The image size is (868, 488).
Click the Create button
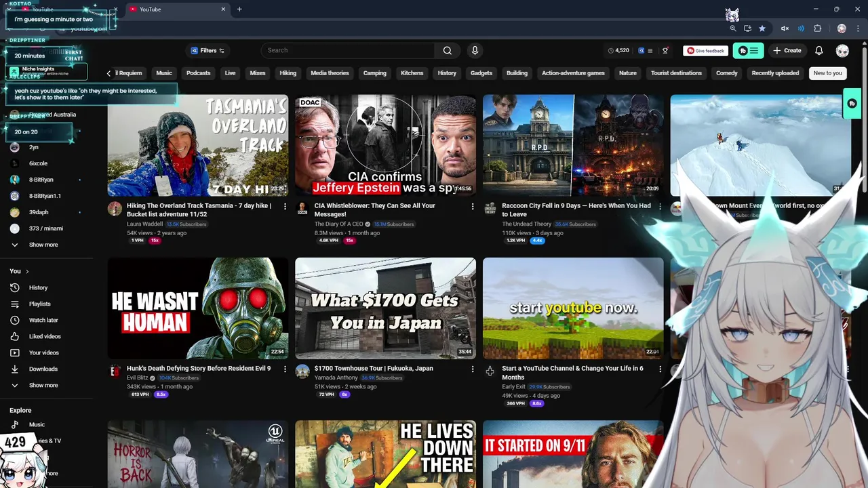(x=787, y=51)
